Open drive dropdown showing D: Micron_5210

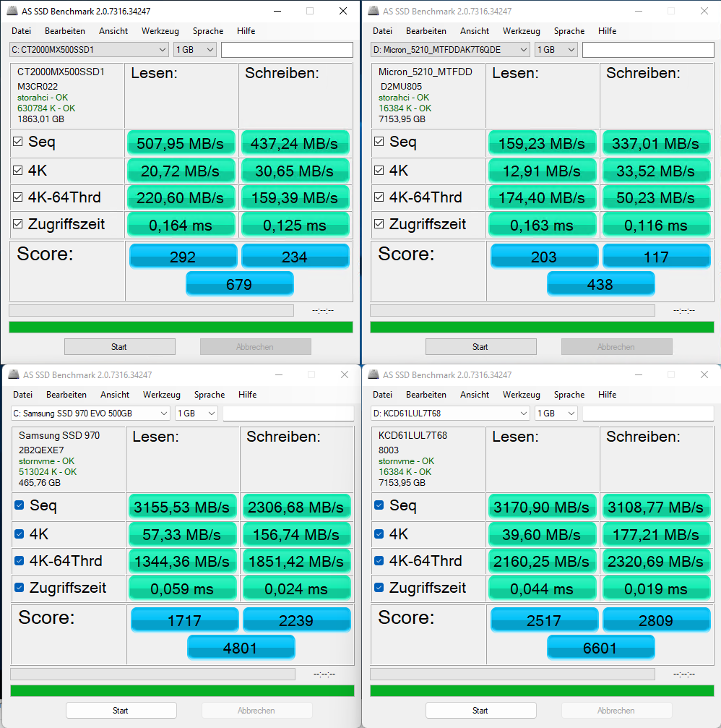(450, 50)
